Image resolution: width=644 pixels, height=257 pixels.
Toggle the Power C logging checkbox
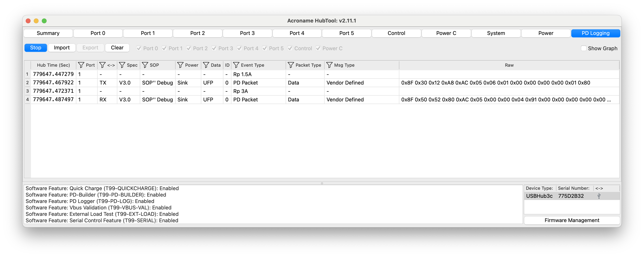(x=318, y=48)
